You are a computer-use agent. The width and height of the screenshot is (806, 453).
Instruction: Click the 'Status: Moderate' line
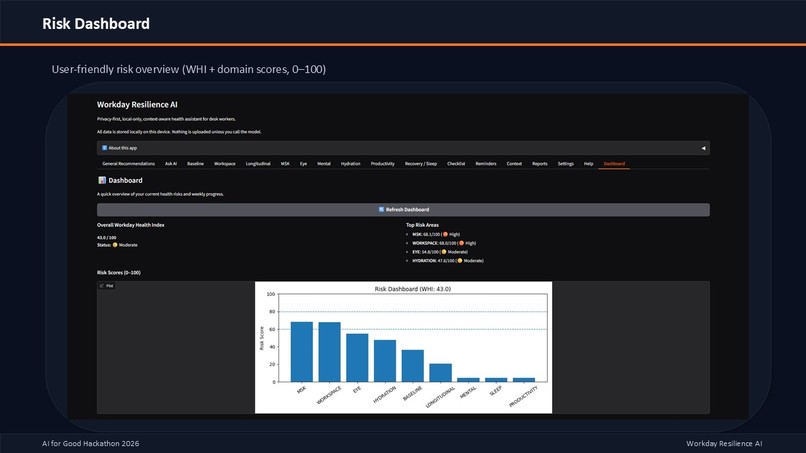117,245
